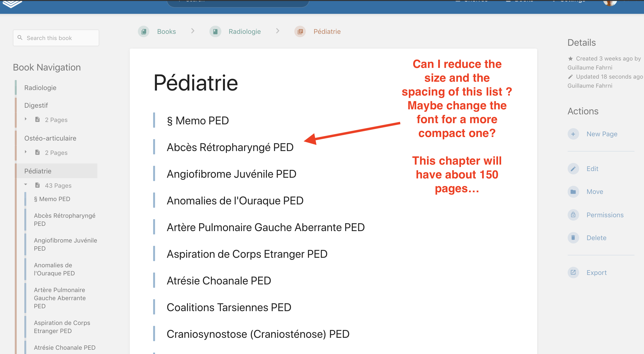
Task: Click the New Page plus icon
Action: coord(573,134)
